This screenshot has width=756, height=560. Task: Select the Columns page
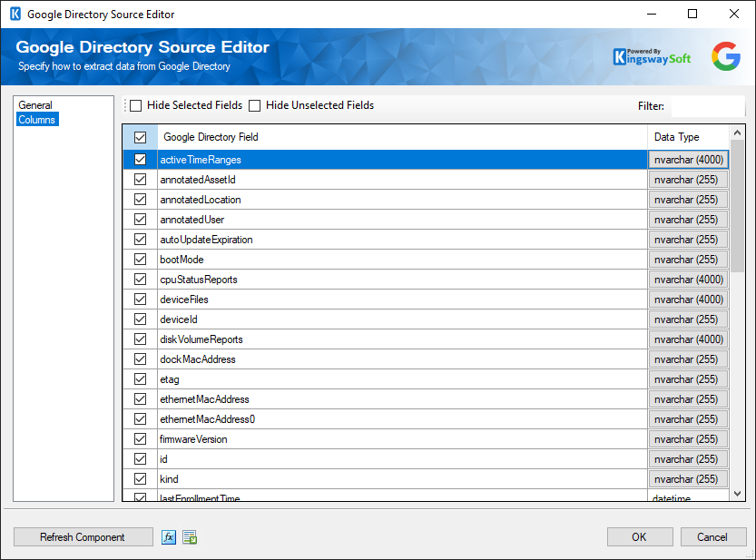coord(37,120)
